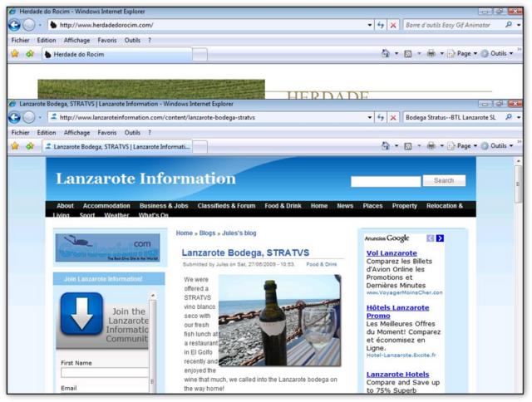The width and height of the screenshot is (532, 402).
Task: Click Forward button in Lanzarote window
Action: [x=29, y=117]
